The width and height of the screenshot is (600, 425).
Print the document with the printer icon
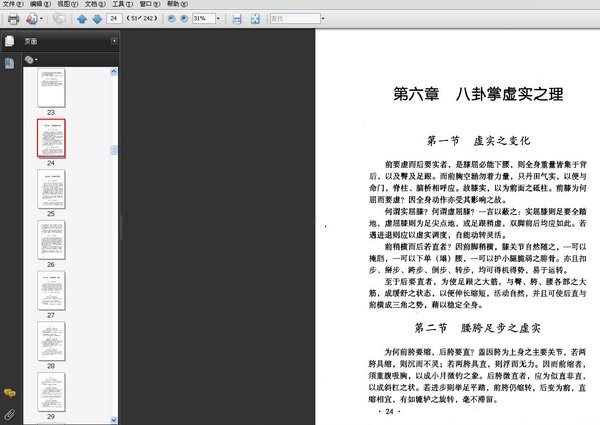pos(13,18)
